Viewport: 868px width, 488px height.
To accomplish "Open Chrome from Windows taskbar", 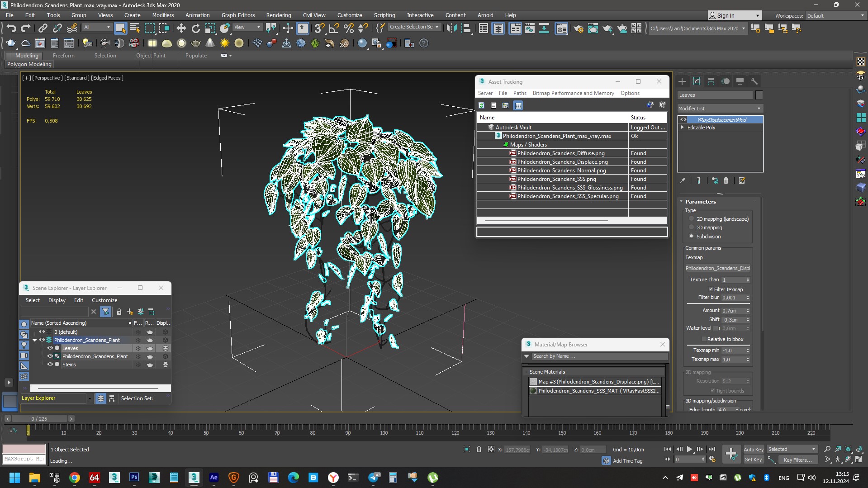I will click(75, 478).
